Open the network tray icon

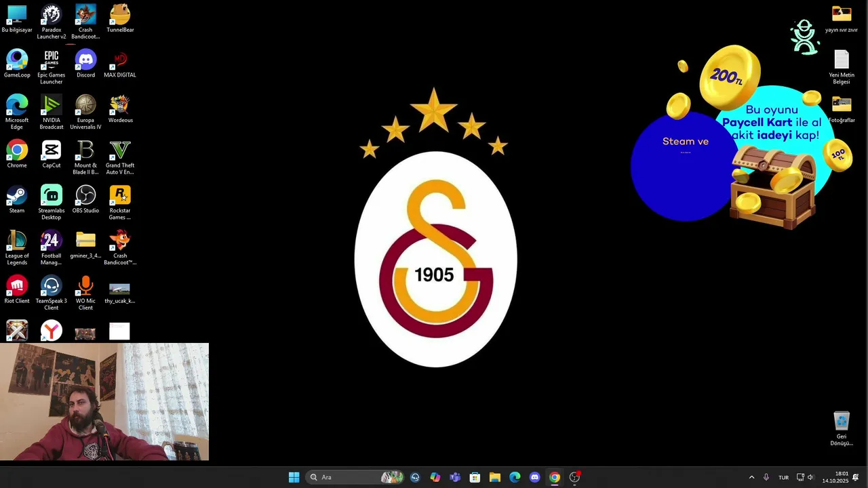800,477
